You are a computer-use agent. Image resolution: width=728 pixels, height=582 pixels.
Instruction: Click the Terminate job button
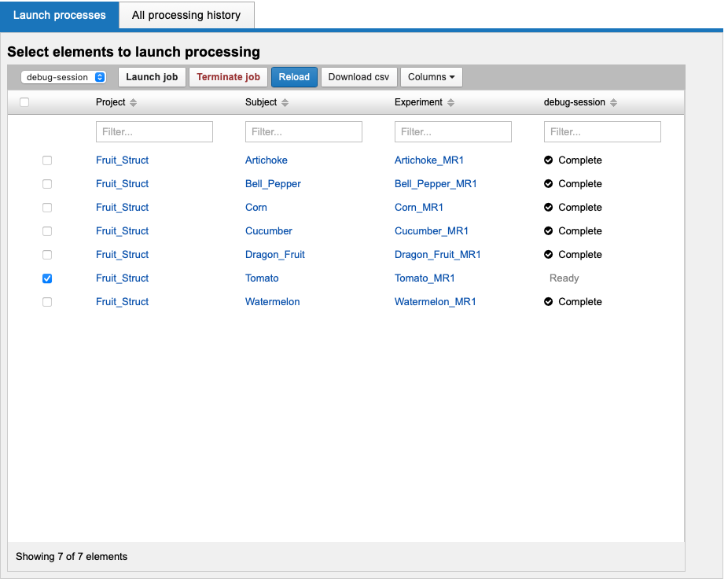click(228, 77)
